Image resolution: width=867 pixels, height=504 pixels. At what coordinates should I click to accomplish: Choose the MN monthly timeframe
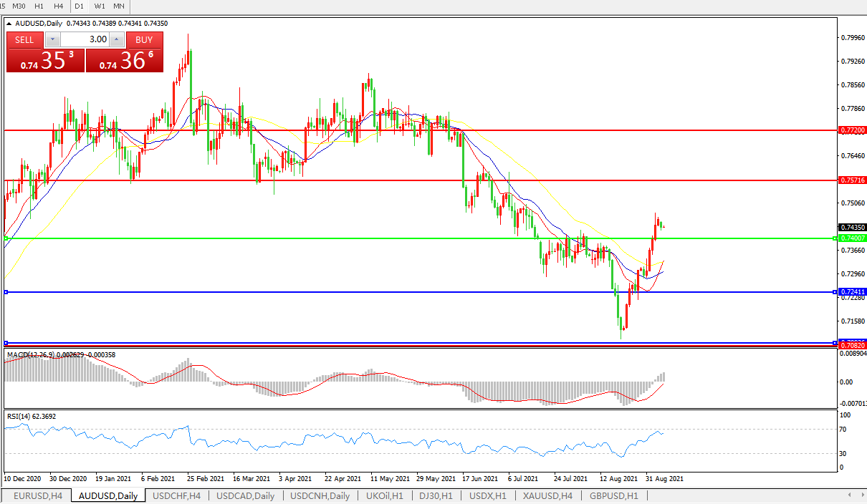(118, 6)
